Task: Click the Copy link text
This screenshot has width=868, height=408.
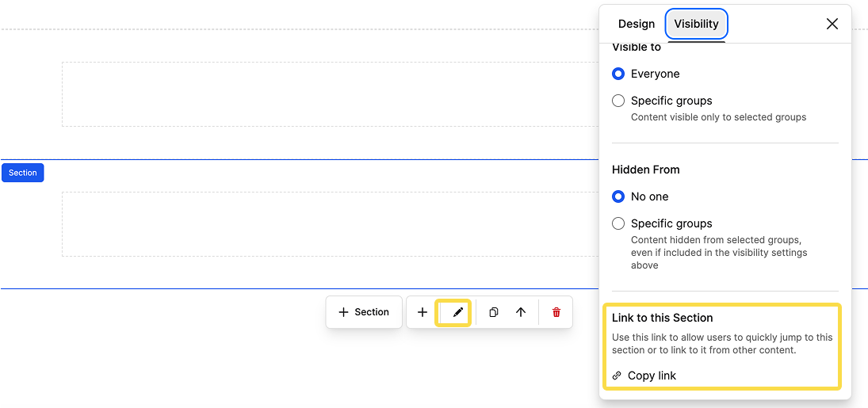Action: point(652,376)
